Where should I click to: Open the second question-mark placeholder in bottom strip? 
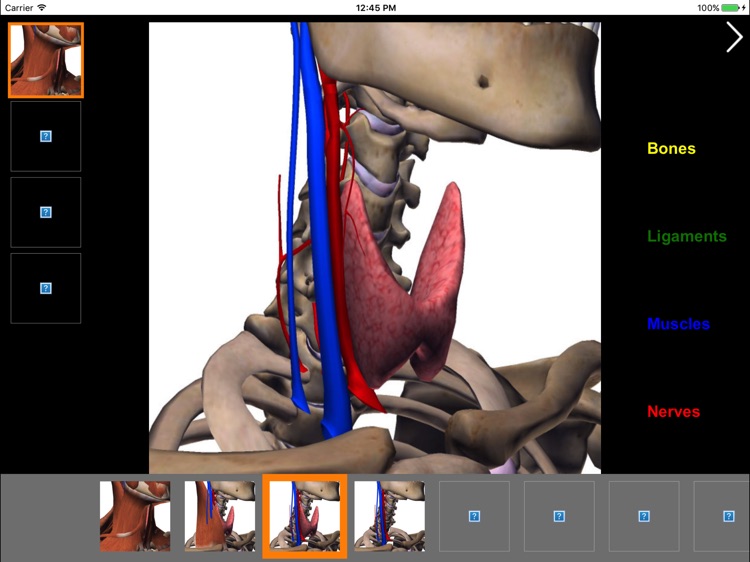(x=559, y=516)
